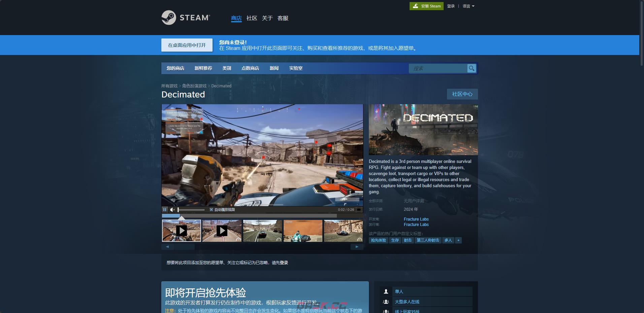Click 所有游戏 breadcrumb link

point(169,86)
